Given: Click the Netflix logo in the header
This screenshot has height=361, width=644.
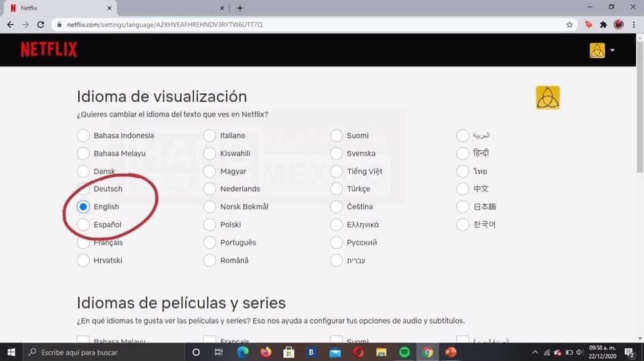Looking at the screenshot, I should coord(49,50).
